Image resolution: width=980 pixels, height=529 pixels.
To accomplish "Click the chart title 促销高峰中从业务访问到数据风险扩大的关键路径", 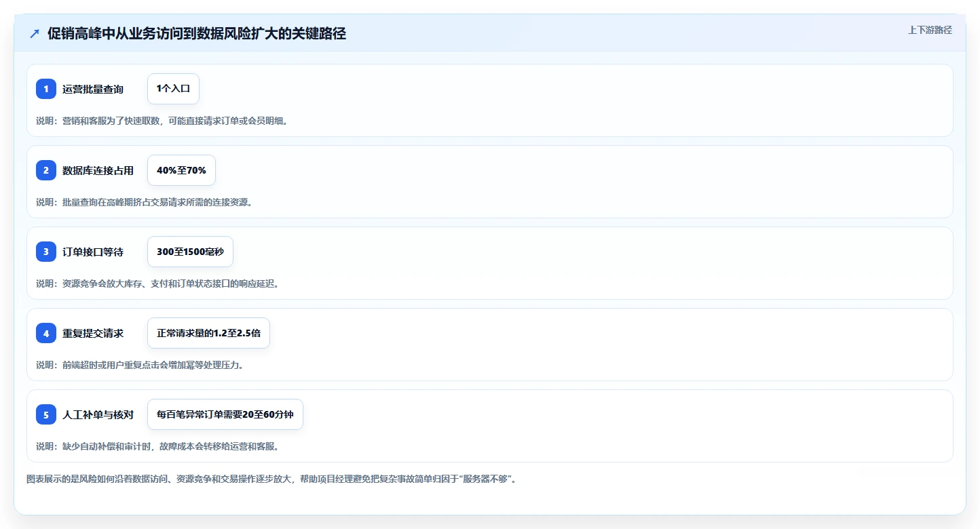I will click(197, 34).
